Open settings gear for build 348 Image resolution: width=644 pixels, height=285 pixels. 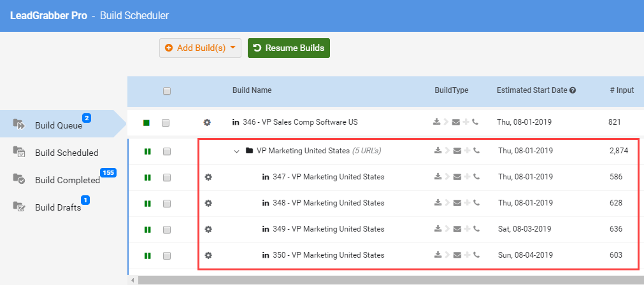(x=208, y=203)
